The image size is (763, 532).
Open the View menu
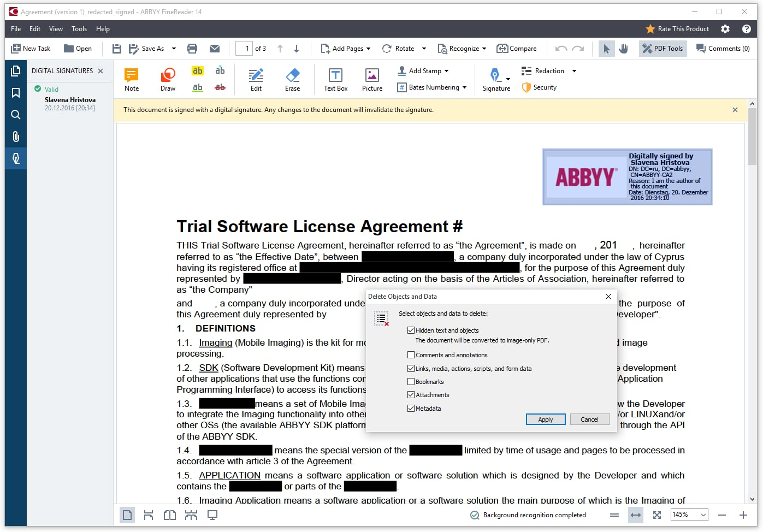pyautogui.click(x=56, y=29)
